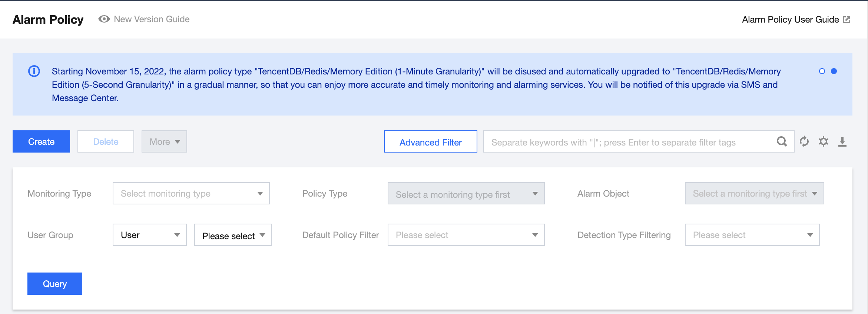Expand the More actions menu

[164, 141]
